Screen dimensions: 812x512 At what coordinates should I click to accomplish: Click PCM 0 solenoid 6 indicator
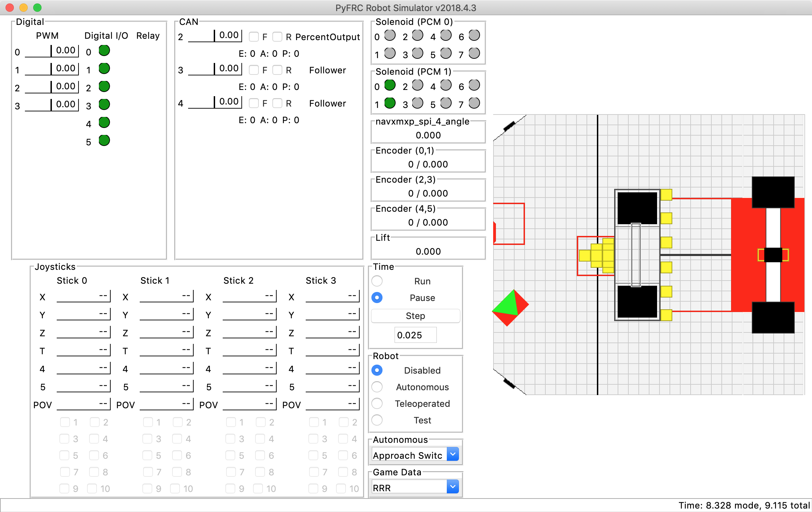click(474, 35)
